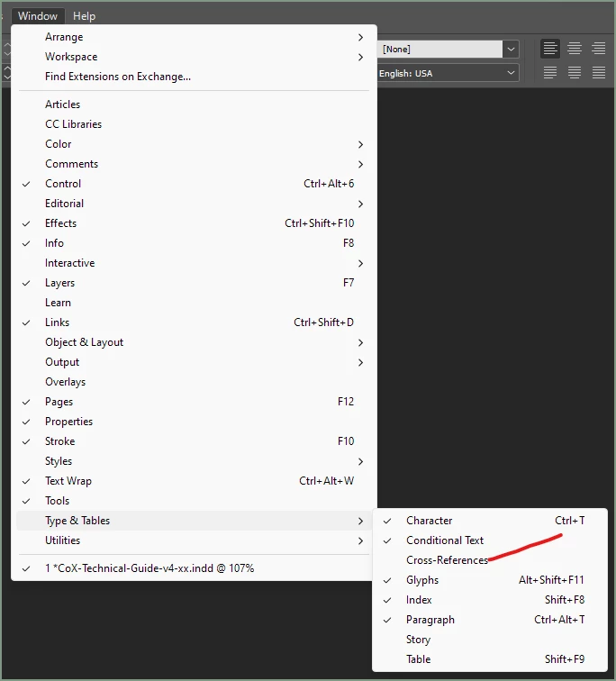Click the Type & Tables submenu item
Screen dimensions: 616x681
point(194,521)
